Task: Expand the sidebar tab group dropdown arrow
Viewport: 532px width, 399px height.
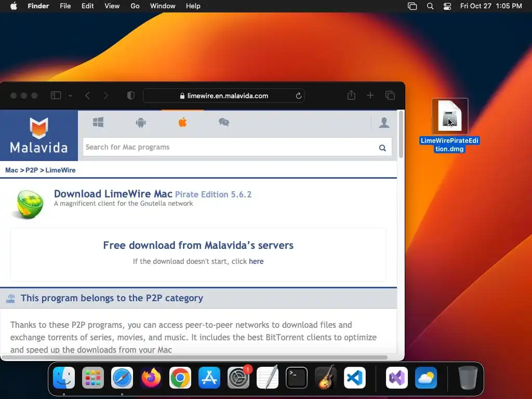Action: tap(70, 96)
